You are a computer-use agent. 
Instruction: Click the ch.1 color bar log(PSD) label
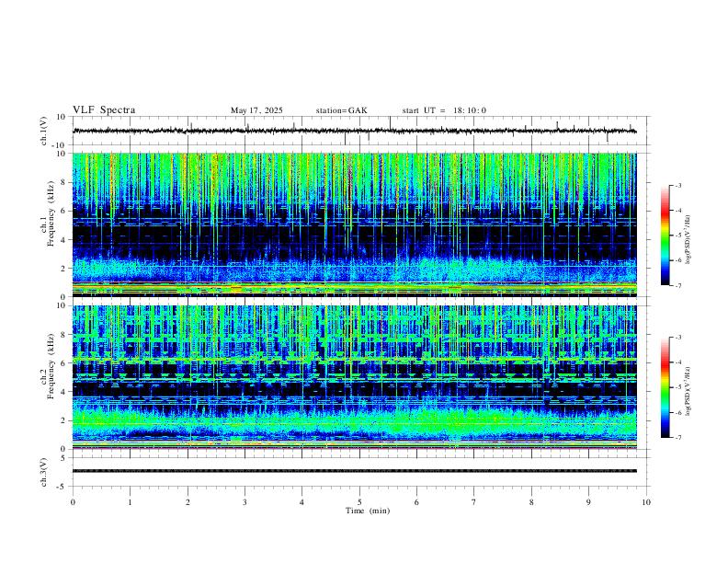point(688,240)
